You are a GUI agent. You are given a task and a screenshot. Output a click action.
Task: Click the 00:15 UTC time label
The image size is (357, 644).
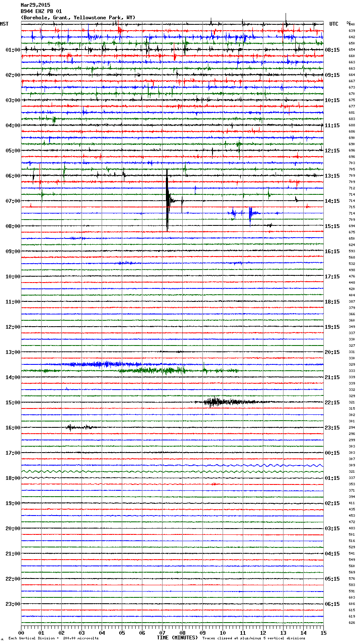pos(332,453)
